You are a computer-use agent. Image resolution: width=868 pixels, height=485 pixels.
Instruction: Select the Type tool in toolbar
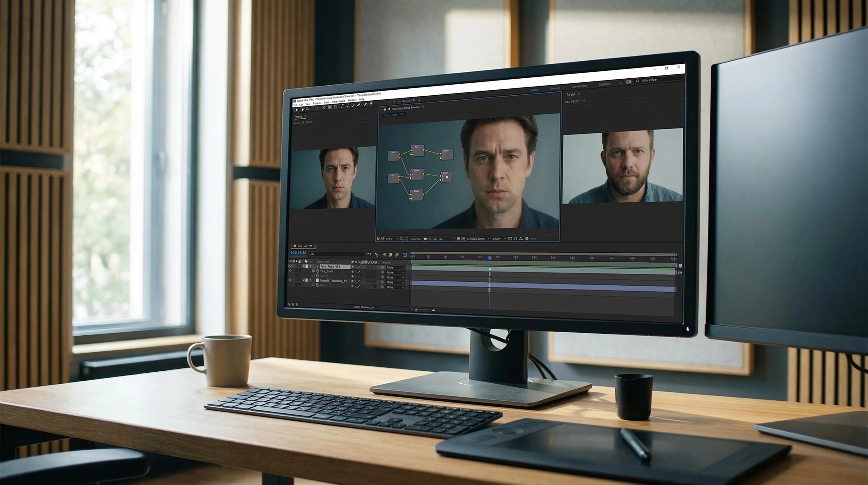(342, 107)
